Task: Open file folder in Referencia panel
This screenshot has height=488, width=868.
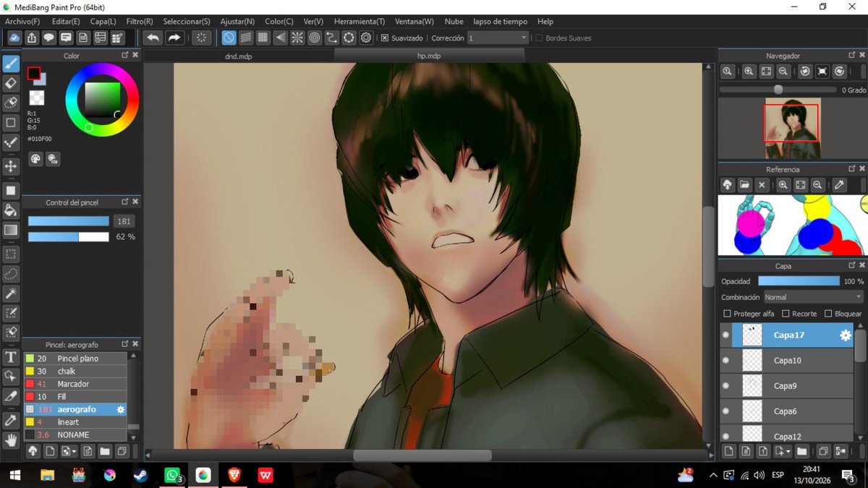Action: 744,185
